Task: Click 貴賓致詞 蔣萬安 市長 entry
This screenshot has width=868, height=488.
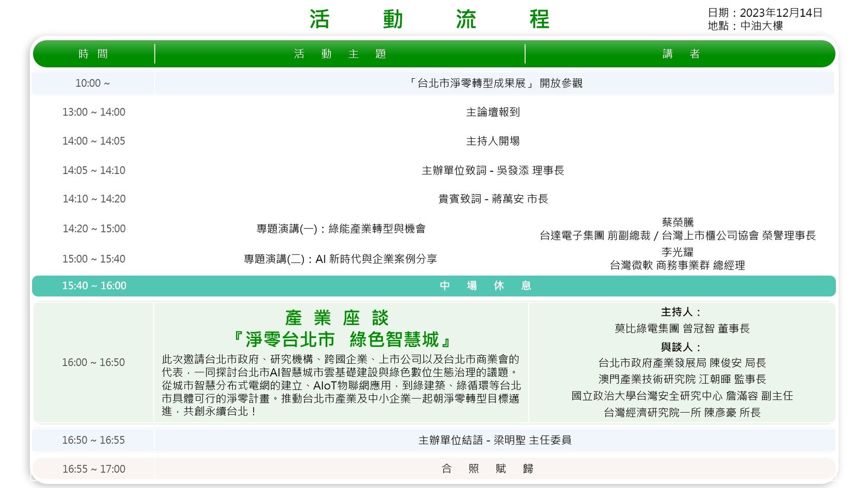Action: pos(493,200)
